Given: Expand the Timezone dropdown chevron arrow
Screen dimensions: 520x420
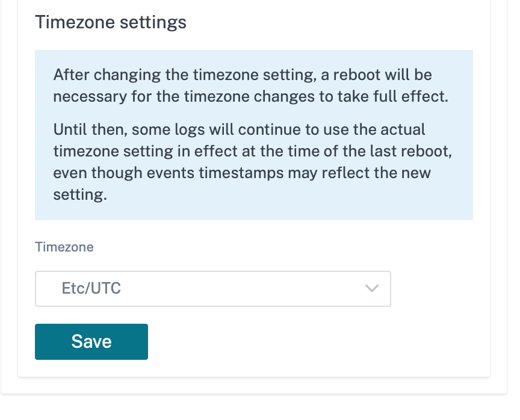Looking at the screenshot, I should click(x=371, y=288).
